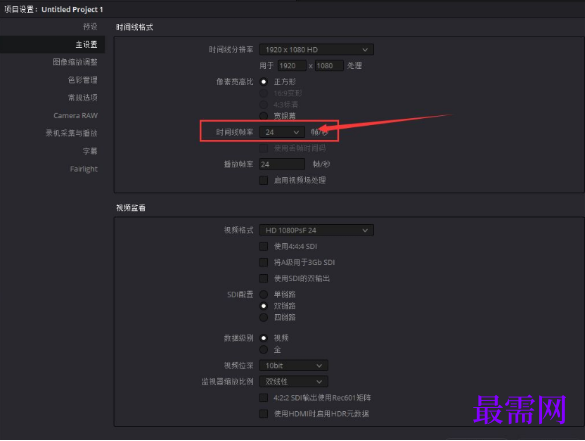Select 四链路 SDI configuration radio
The image size is (585, 441).
pos(264,317)
